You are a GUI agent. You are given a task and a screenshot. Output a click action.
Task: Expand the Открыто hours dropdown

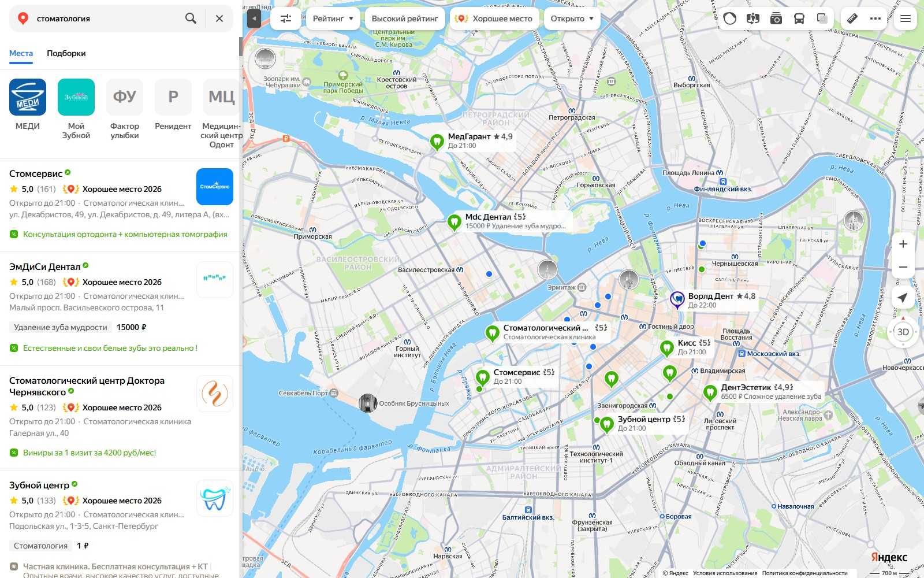pos(572,18)
